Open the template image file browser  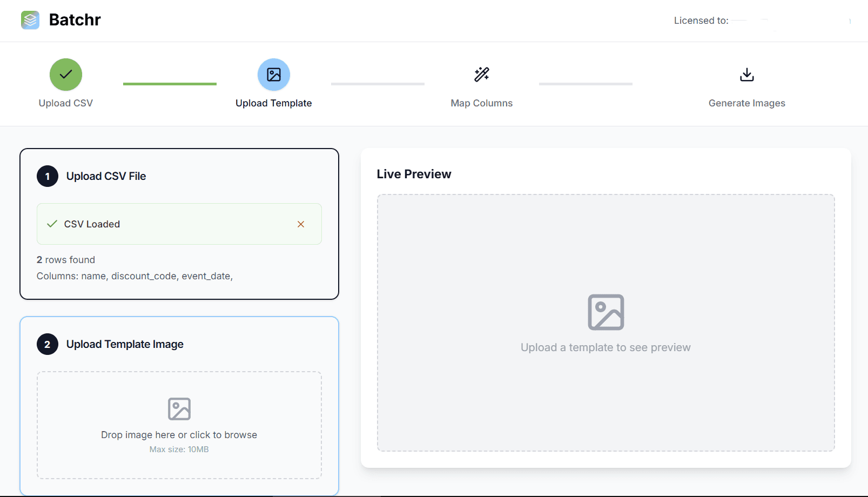(179, 426)
